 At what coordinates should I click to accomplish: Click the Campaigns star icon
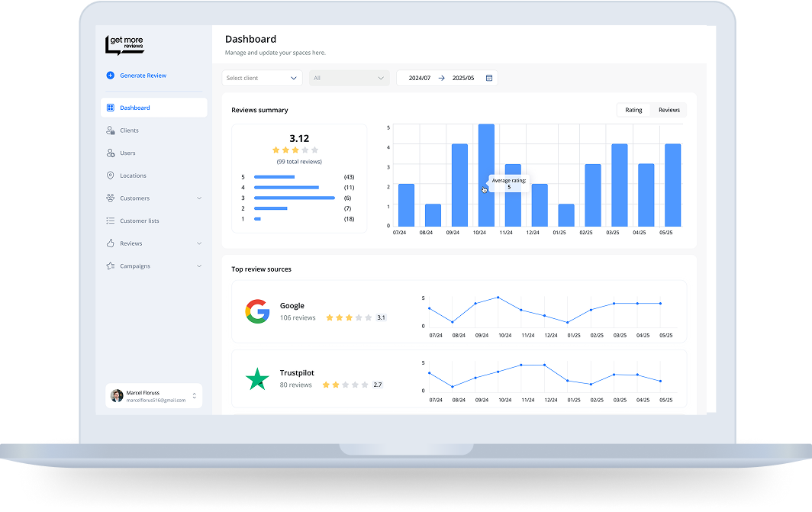pyautogui.click(x=111, y=266)
